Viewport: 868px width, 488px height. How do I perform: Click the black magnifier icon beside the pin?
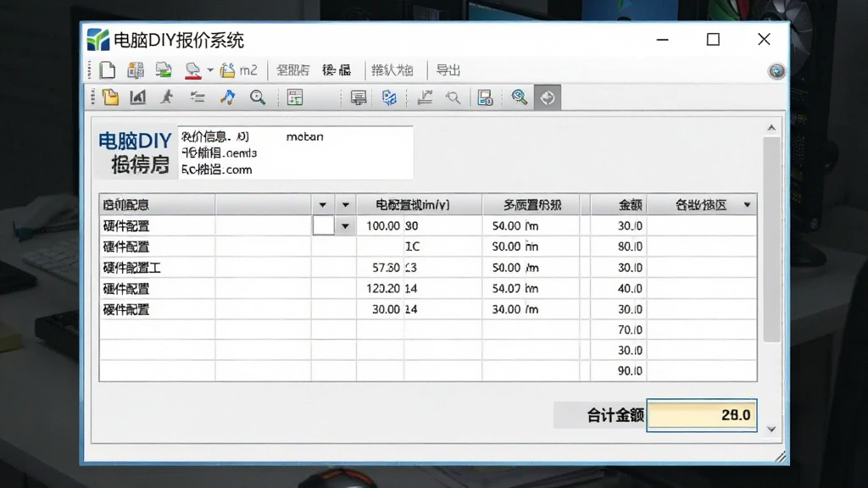(x=258, y=98)
